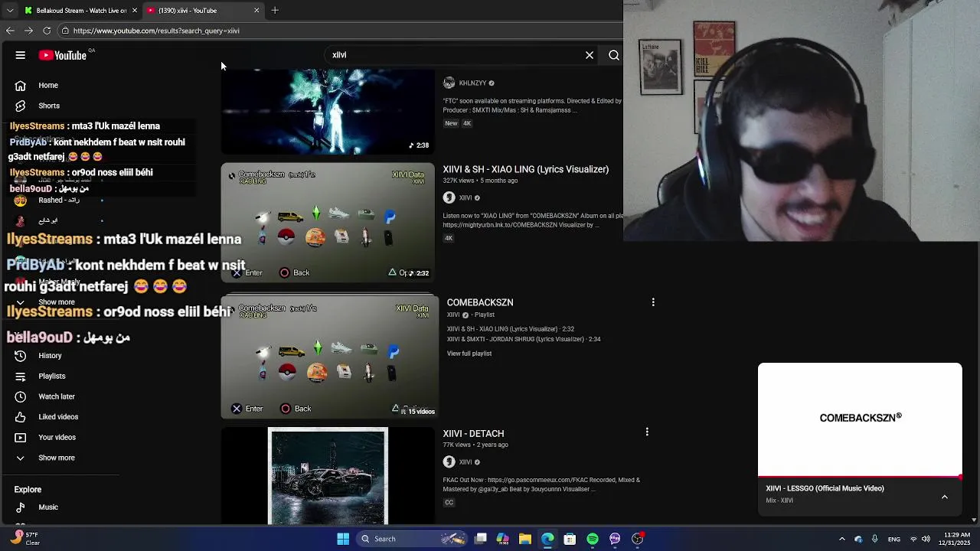Open Windows Start menu
Viewport: 980px width, 551px height.
point(343,539)
